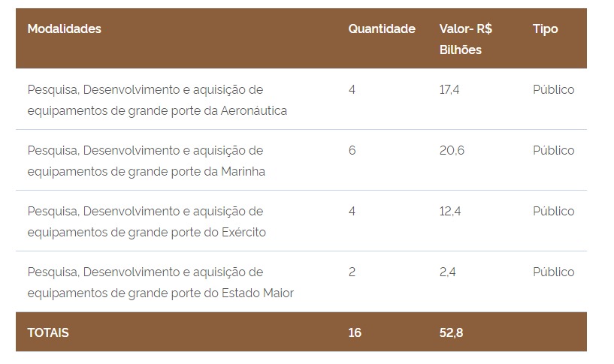
Task: Click quantity 4 in the Aeronáutica row
Action: pos(352,90)
